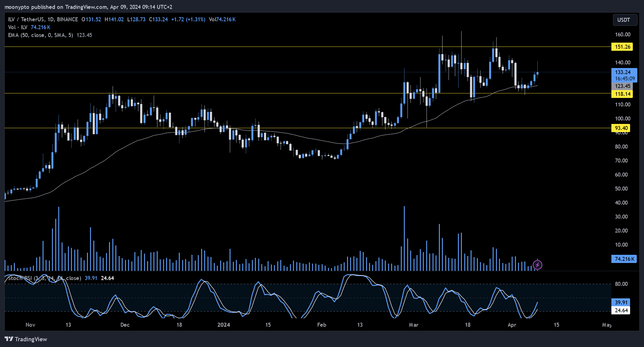Viewport: 644px width, 347px height.
Task: Click the yellow 151.26 price-axis label
Action: coord(622,47)
